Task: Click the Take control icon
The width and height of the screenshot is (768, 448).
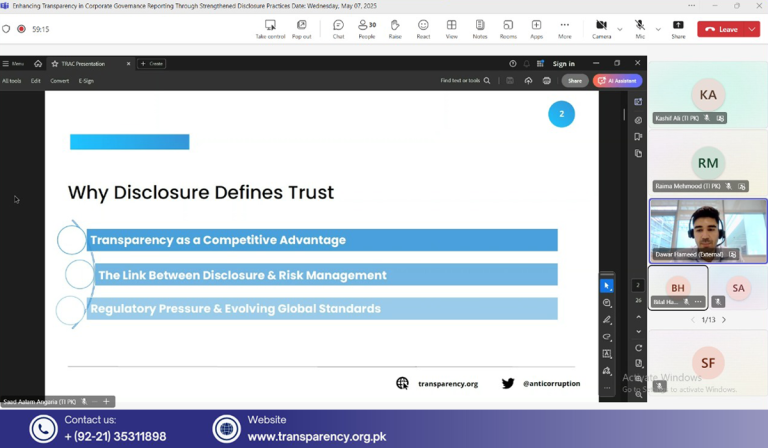Action: point(270,29)
